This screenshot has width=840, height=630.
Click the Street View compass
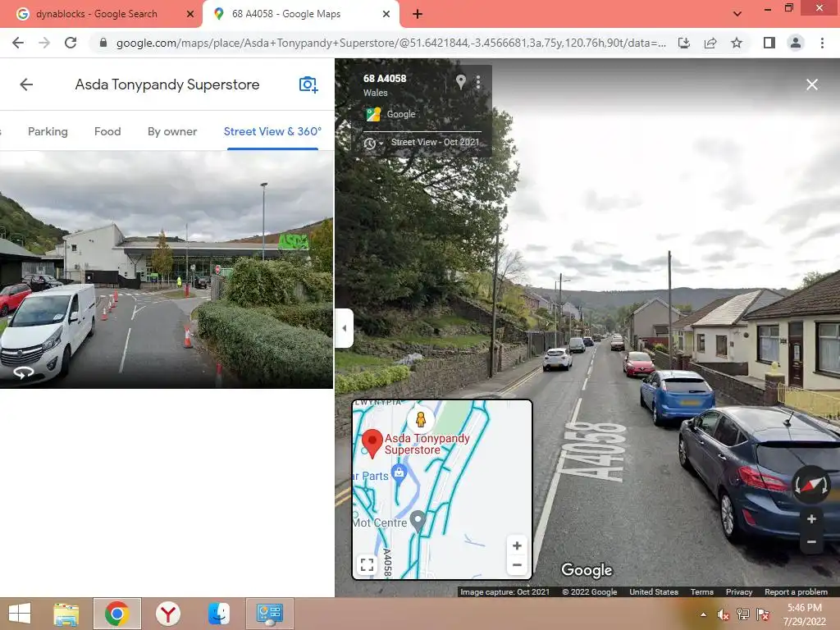pos(811,485)
